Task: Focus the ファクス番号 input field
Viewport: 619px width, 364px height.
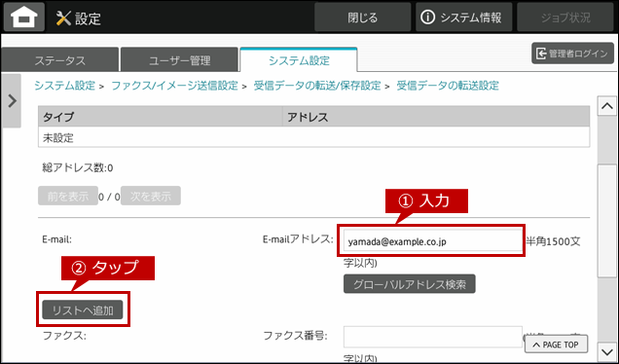Action: (x=433, y=337)
